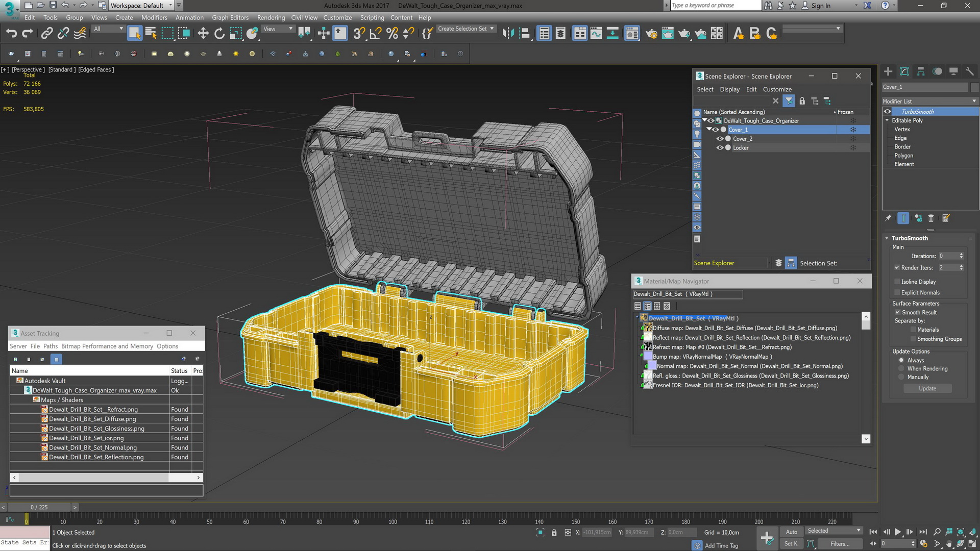980x551 pixels.
Task: Choose the Select and Move tool
Action: [203, 34]
